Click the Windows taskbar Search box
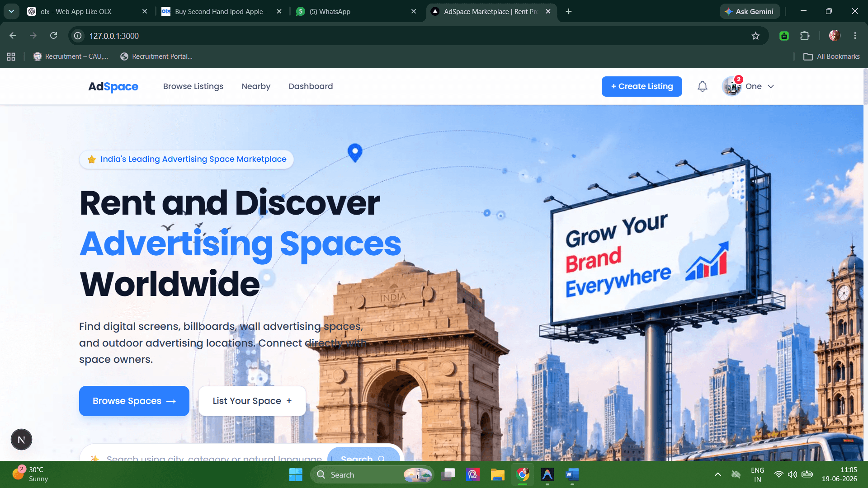 [372, 474]
